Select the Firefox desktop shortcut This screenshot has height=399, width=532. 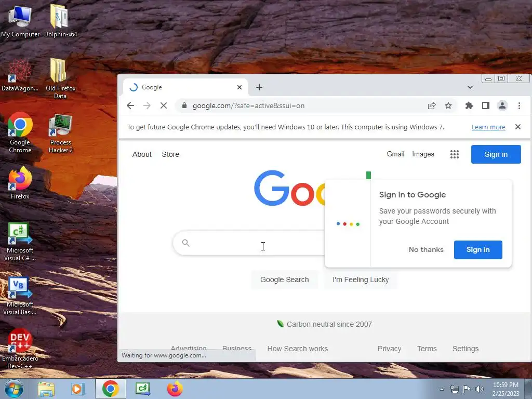click(x=20, y=182)
